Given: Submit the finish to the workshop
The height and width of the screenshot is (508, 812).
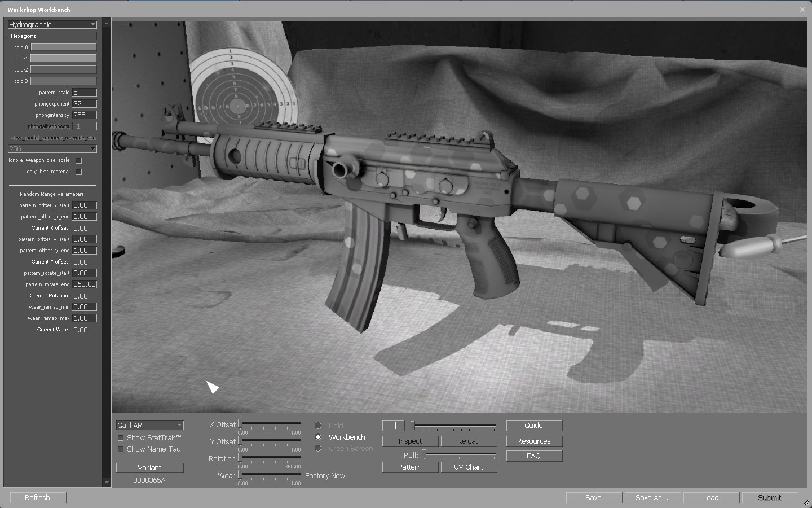Looking at the screenshot, I should (770, 498).
